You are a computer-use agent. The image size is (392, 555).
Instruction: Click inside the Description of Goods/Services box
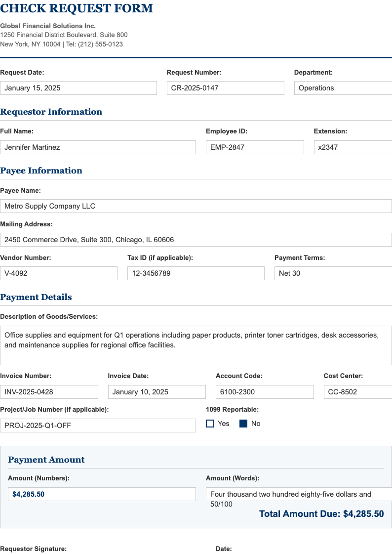click(196, 344)
